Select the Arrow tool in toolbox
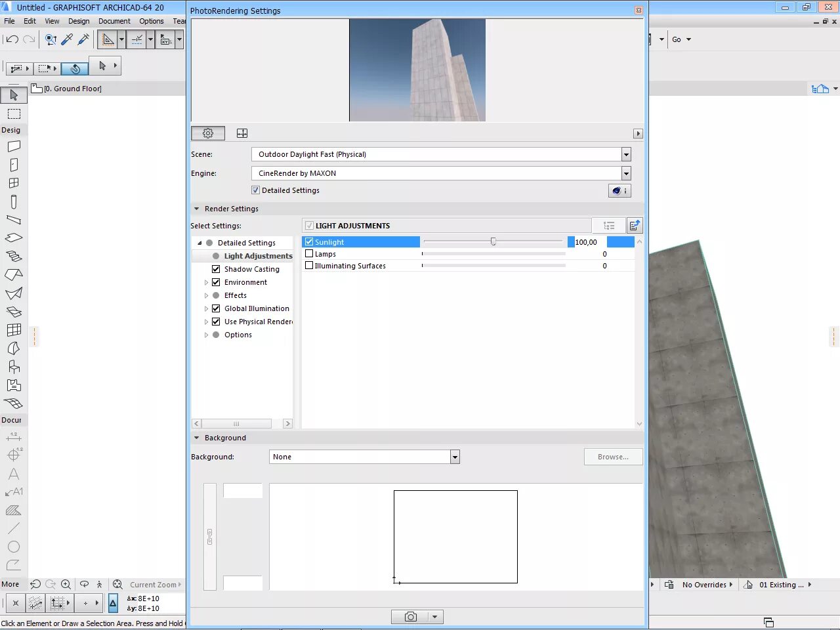This screenshot has height=630, width=840. 14,95
